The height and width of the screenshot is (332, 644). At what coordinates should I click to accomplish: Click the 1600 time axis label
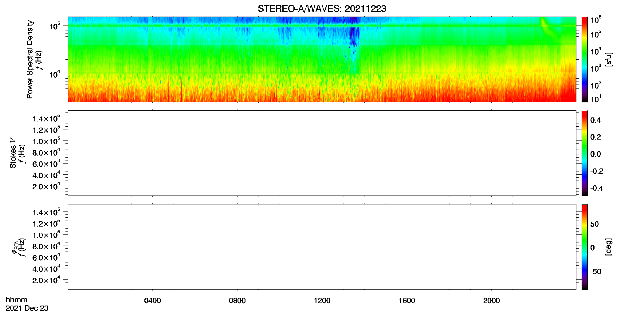[x=407, y=301]
